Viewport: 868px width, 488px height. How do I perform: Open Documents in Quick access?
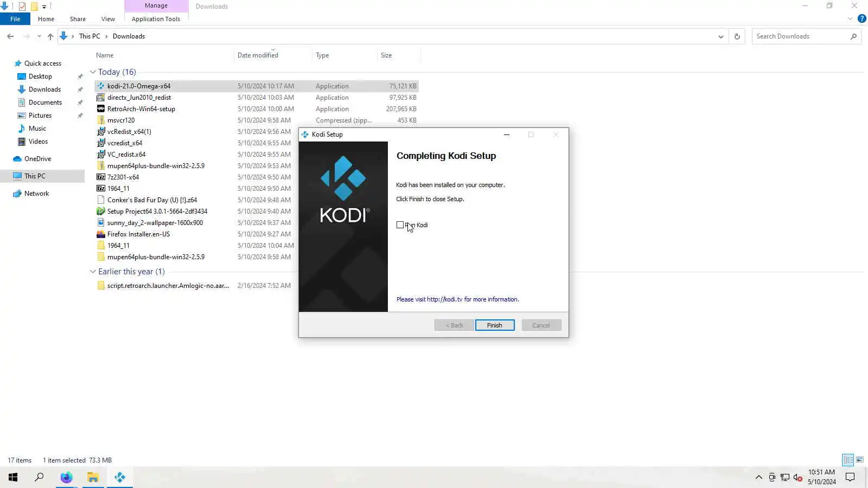45,102
